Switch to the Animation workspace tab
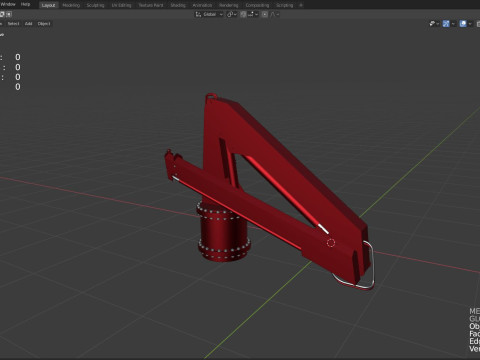Viewport: 480px width, 360px height. click(x=202, y=5)
